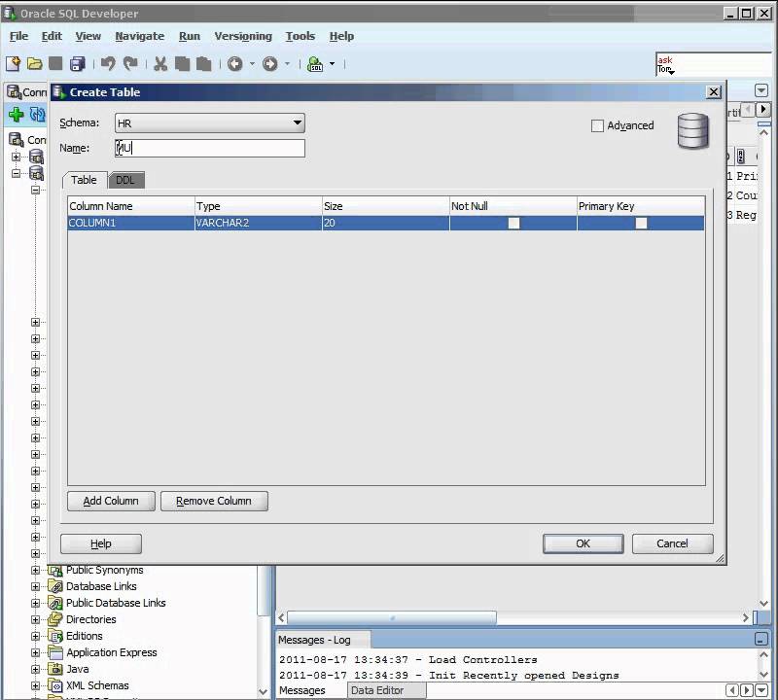The image size is (778, 700).
Task: Select the Table tab
Action: point(84,180)
